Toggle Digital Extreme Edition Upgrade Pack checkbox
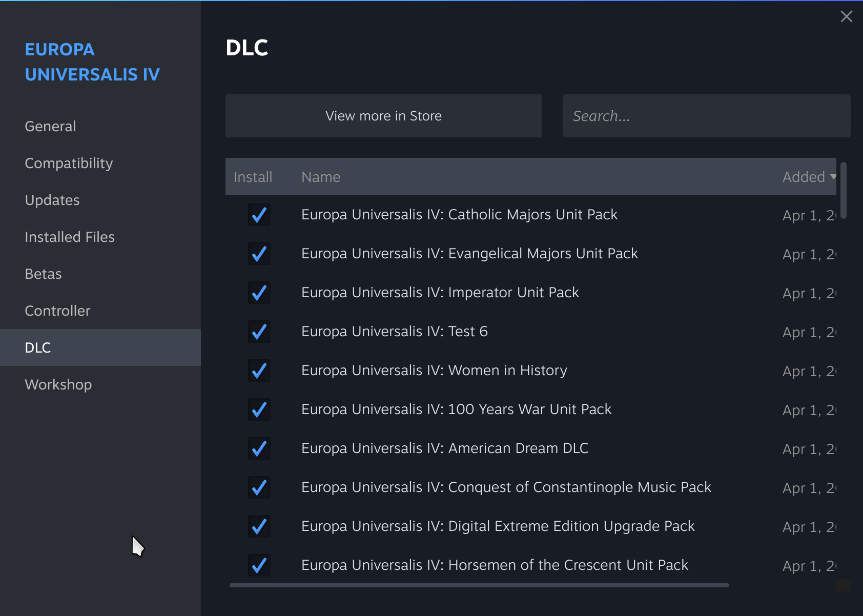The image size is (863, 616). 259,526
